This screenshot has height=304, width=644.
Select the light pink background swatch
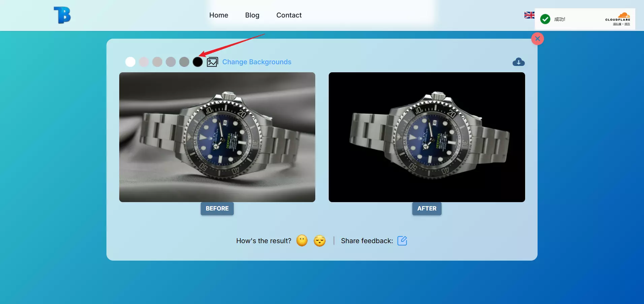click(144, 62)
